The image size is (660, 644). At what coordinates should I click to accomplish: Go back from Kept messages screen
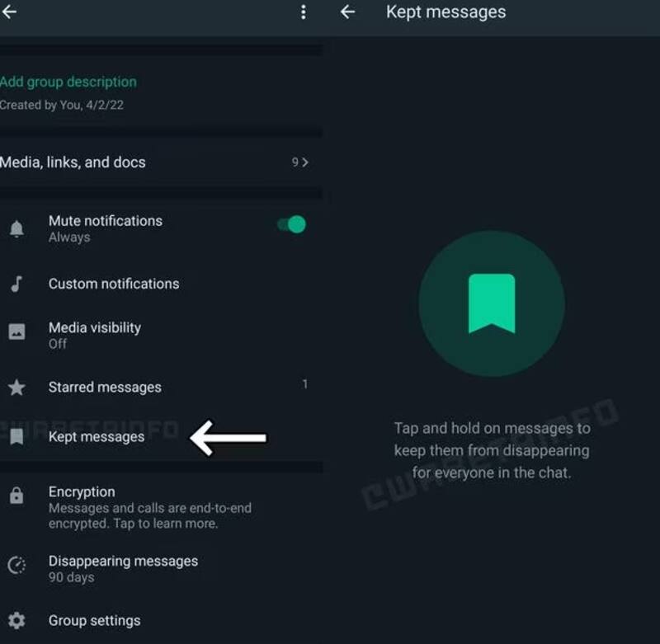click(348, 12)
